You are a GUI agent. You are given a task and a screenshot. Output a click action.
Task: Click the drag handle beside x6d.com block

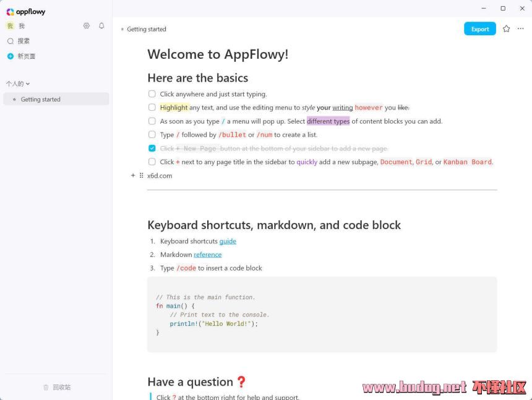click(x=141, y=175)
